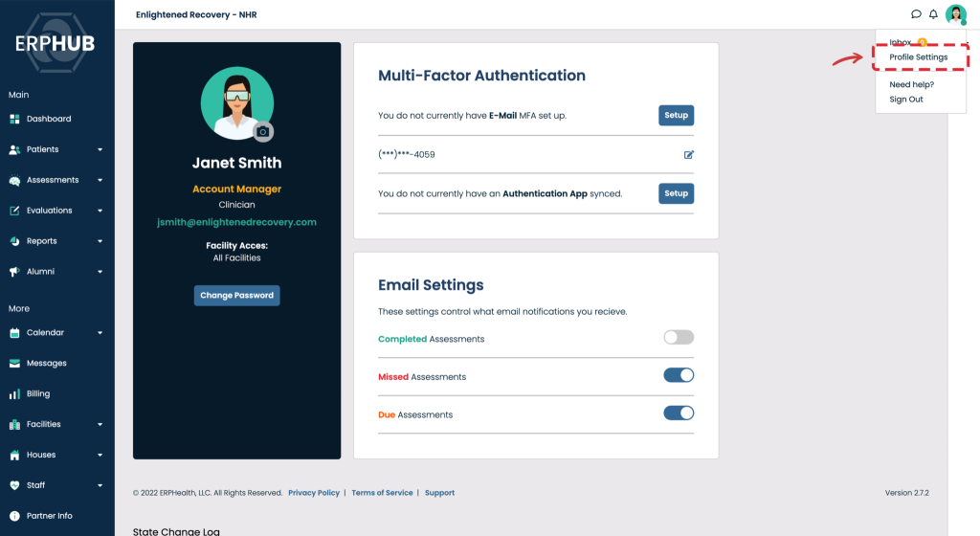Screen dimensions: 980x536
Task: Click Version 2.7.2 text in footer
Action: (x=907, y=493)
